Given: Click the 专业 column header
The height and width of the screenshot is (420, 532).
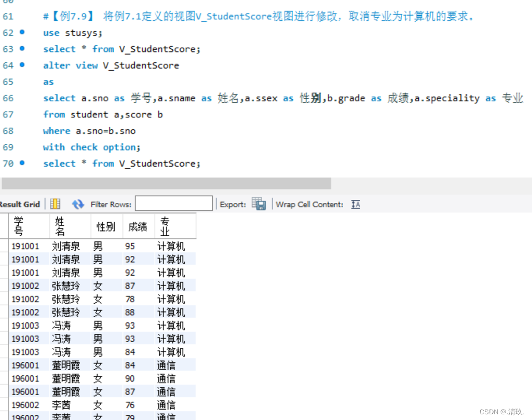Looking at the screenshot, I should 165,225.
